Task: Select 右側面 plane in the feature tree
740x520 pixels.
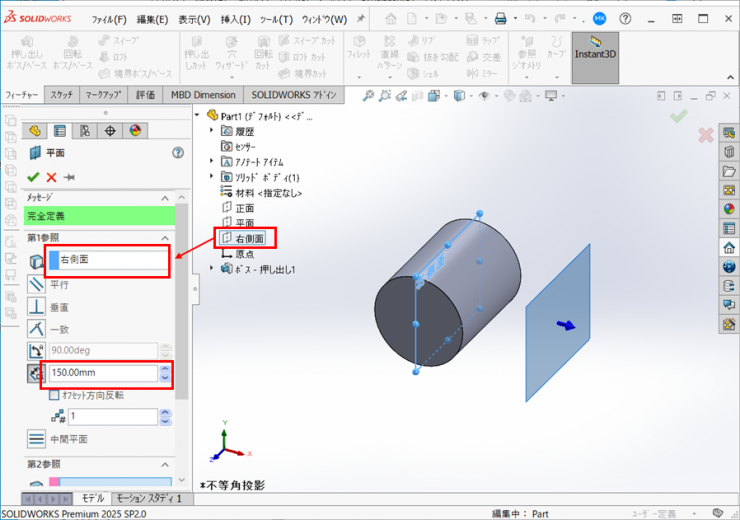Action: pos(252,238)
